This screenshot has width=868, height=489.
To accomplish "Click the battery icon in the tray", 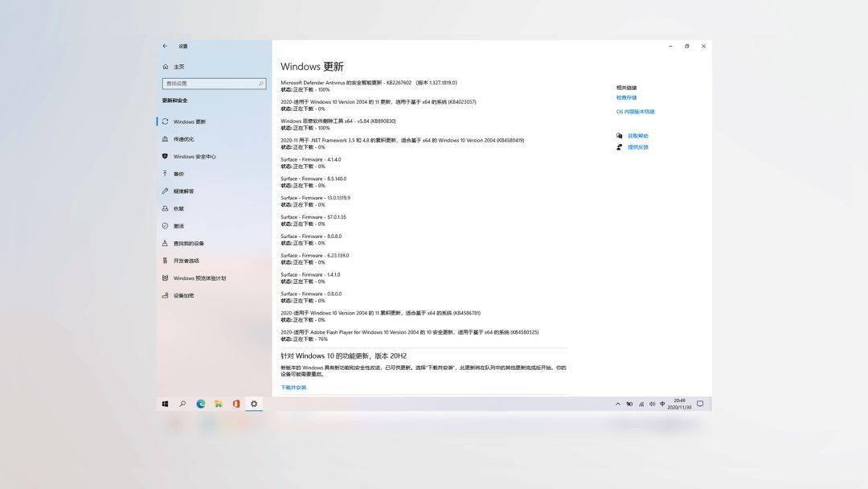I will (x=629, y=405).
